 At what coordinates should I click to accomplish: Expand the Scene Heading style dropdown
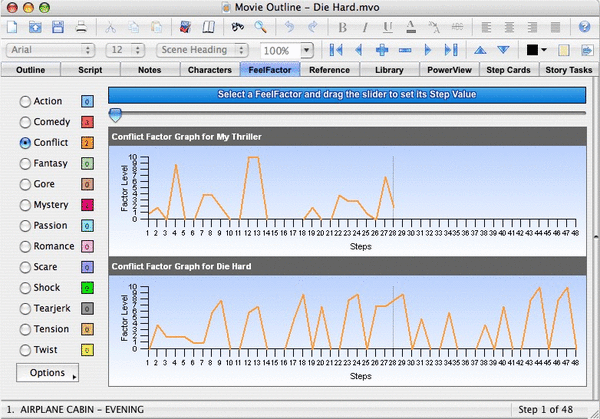pyautogui.click(x=203, y=49)
